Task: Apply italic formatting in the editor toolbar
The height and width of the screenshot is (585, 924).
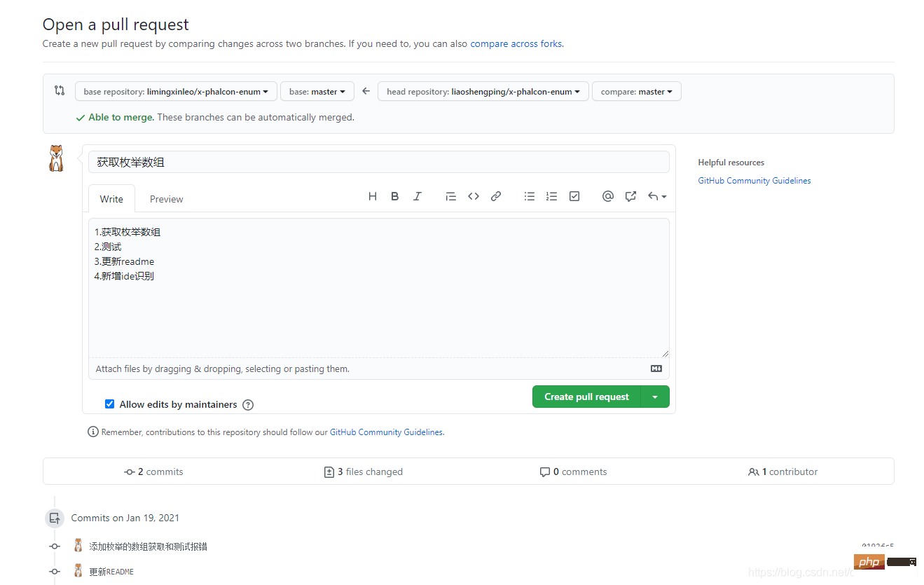Action: tap(418, 197)
